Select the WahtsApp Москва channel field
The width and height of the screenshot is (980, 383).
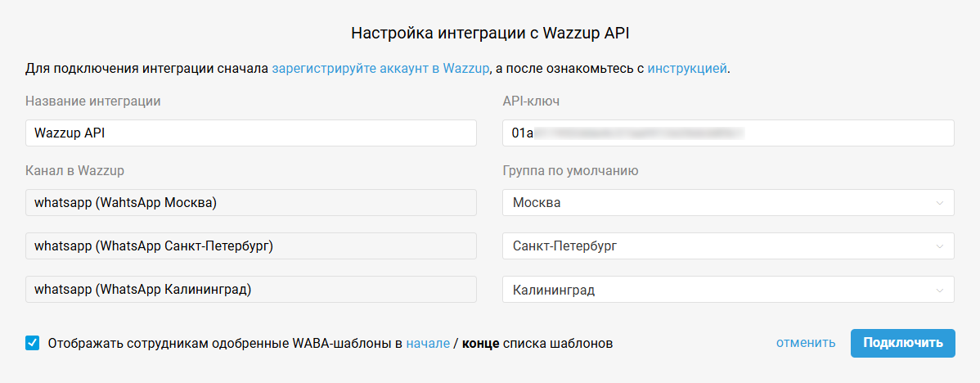point(250,202)
